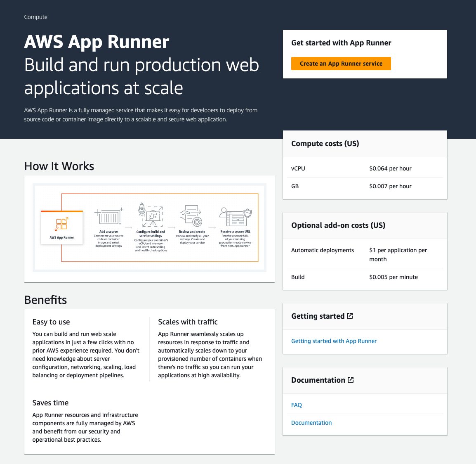The image size is (476, 464).
Task: Click the Optional add-on costs (US) heading
Action: [338, 225]
